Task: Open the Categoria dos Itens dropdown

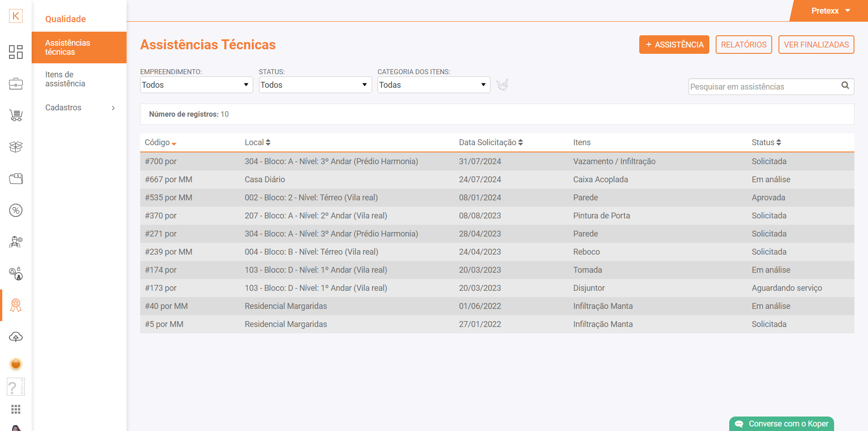Action: (x=434, y=85)
